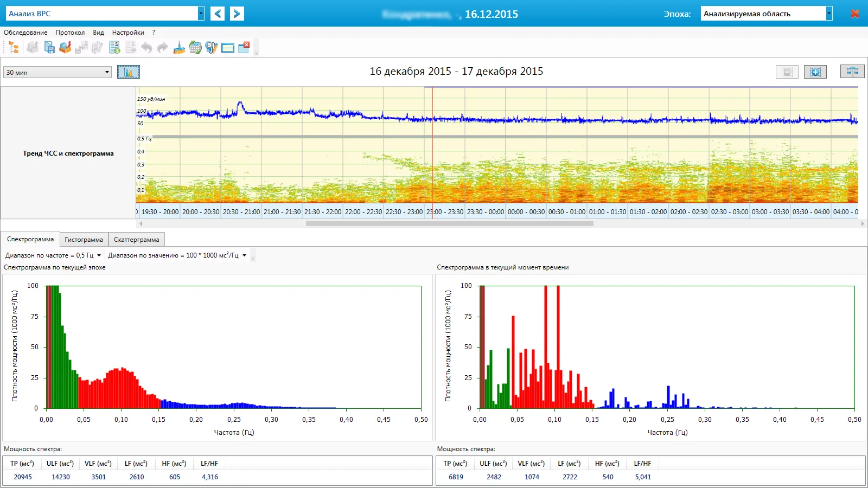Select the '22:00 - 22:30' time interval
The image size is (868, 488).
[363, 212]
